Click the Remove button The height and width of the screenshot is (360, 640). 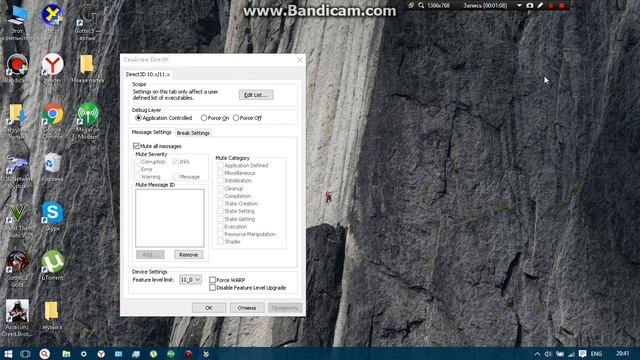point(188,254)
